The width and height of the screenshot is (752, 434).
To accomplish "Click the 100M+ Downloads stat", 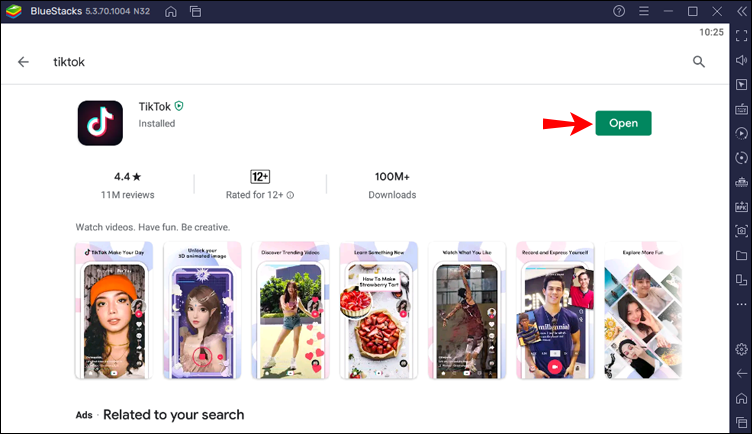I will click(392, 186).
